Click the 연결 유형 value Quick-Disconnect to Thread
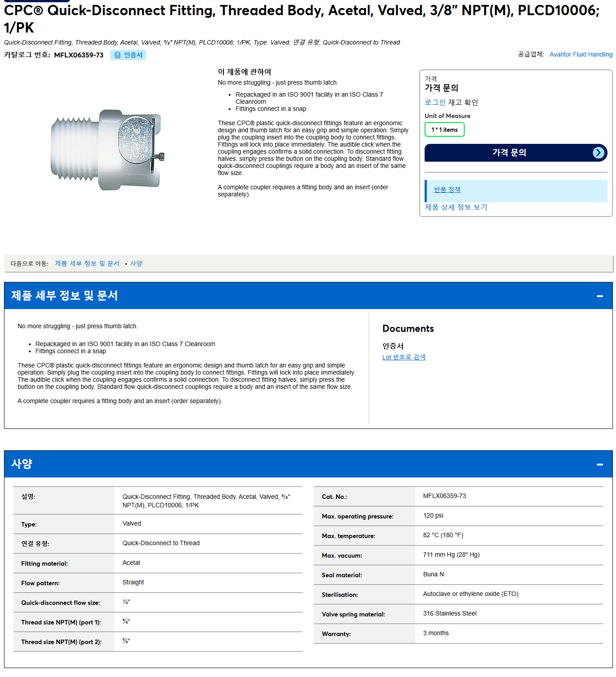This screenshot has height=677, width=616. click(161, 543)
